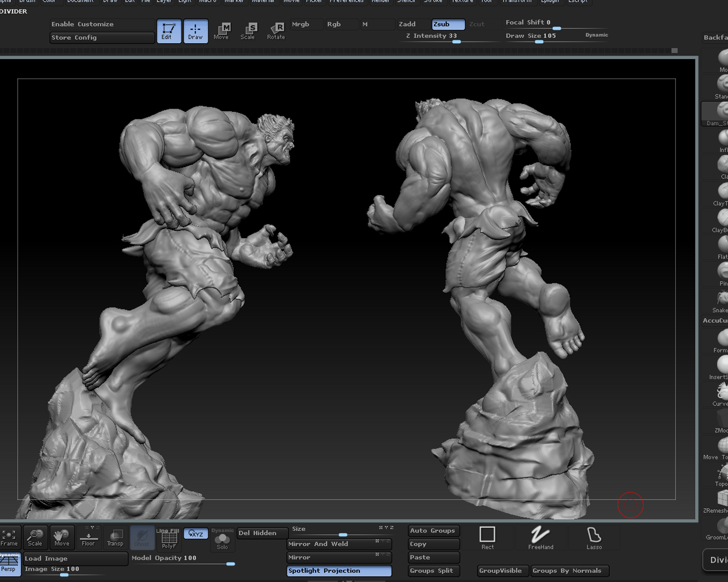Image resolution: width=728 pixels, height=582 pixels.
Task: Toggle Solo mode
Action: click(222, 540)
